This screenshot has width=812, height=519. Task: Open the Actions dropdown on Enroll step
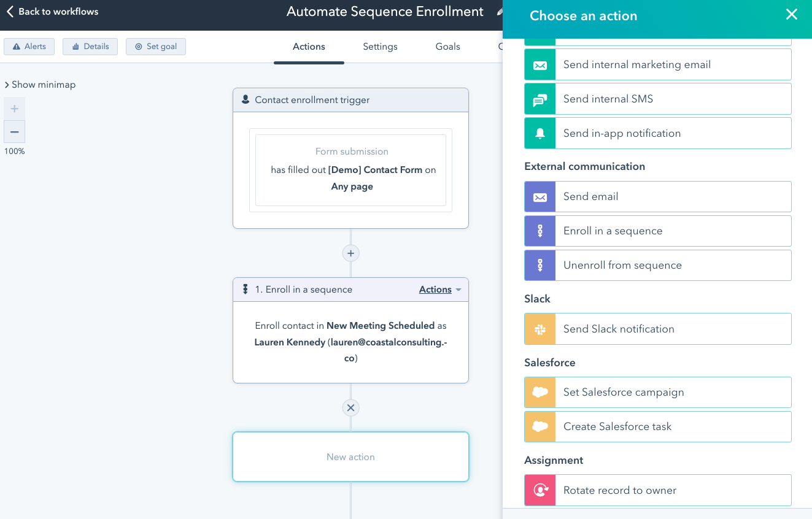point(439,290)
